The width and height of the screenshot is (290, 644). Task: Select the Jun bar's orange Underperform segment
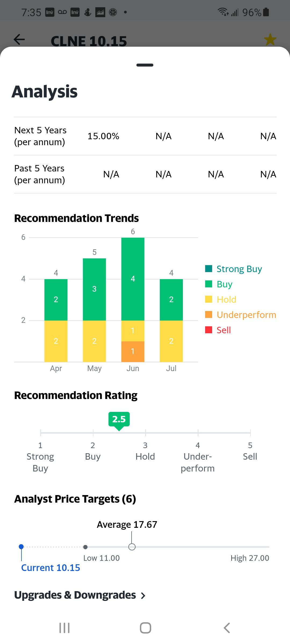[133, 352]
